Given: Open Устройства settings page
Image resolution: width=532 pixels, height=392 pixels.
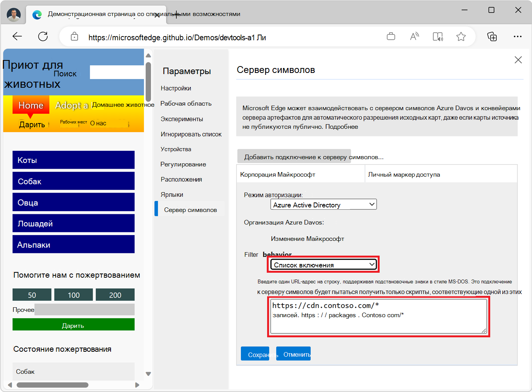Looking at the screenshot, I should 176,149.
